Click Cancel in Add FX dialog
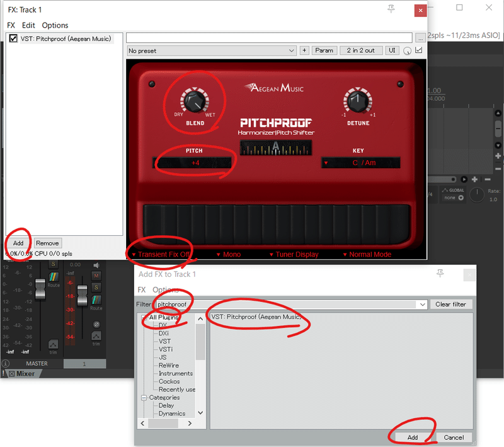Image resolution: width=504 pixels, height=447 pixels. 454,438
